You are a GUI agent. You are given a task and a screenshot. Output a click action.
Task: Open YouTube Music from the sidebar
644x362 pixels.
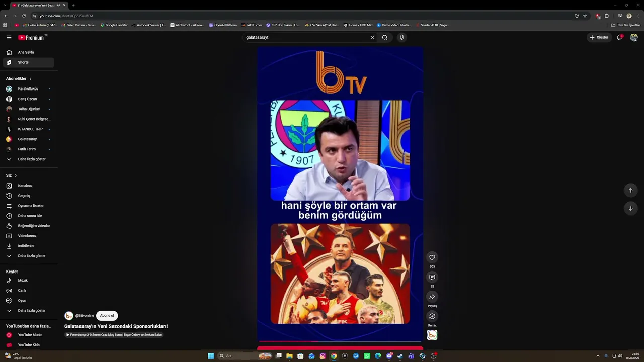[x=29, y=335]
